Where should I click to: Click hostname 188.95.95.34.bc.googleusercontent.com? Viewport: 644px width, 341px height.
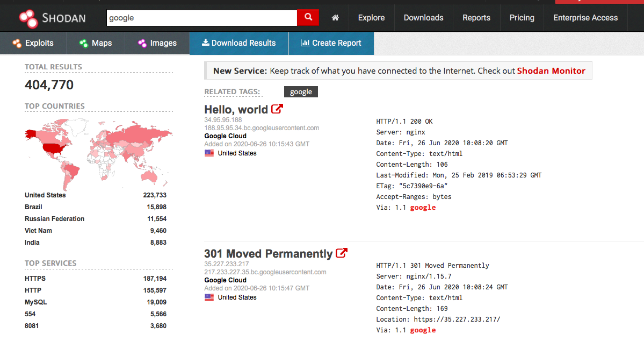[x=262, y=128]
